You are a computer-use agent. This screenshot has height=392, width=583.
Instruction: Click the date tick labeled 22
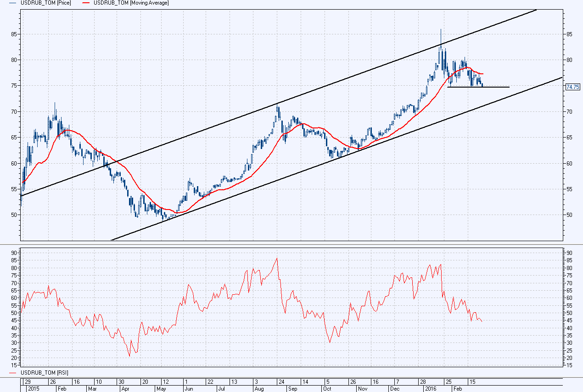(210, 381)
